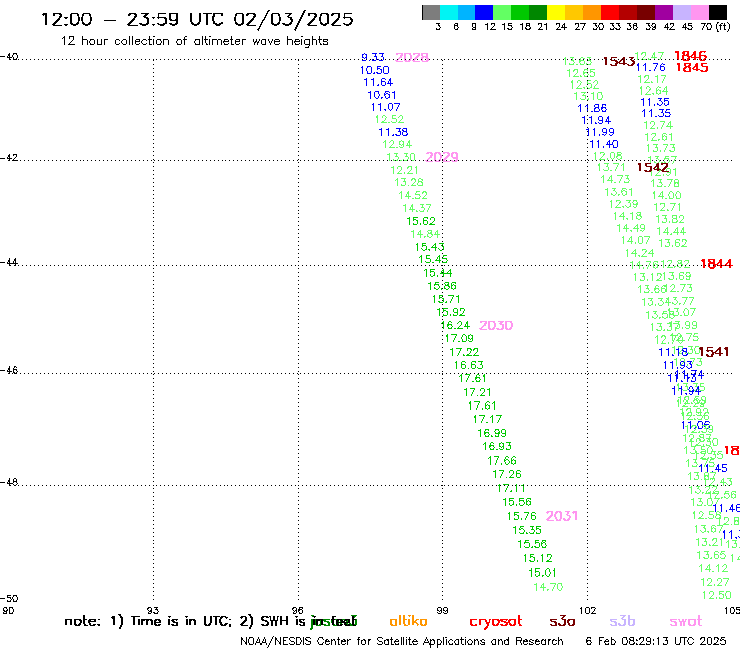Click the orange swatch above label 30
This screenshot has width=740, height=650.
point(592,12)
